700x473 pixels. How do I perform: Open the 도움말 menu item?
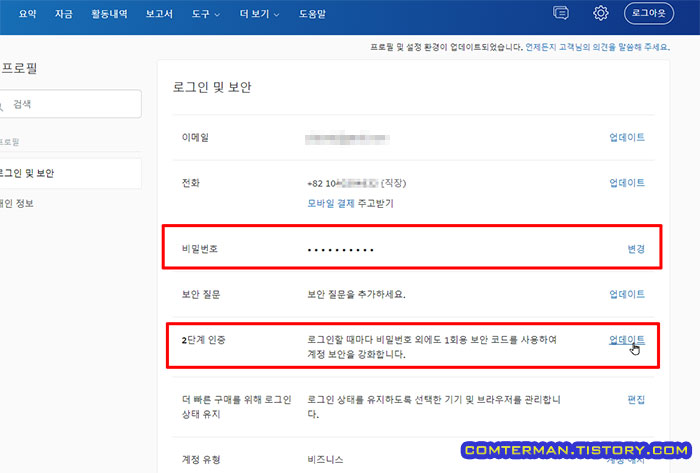pos(312,14)
